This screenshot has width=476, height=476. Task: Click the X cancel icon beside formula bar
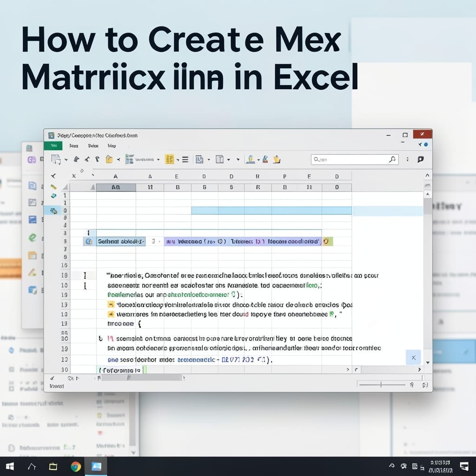(74, 176)
